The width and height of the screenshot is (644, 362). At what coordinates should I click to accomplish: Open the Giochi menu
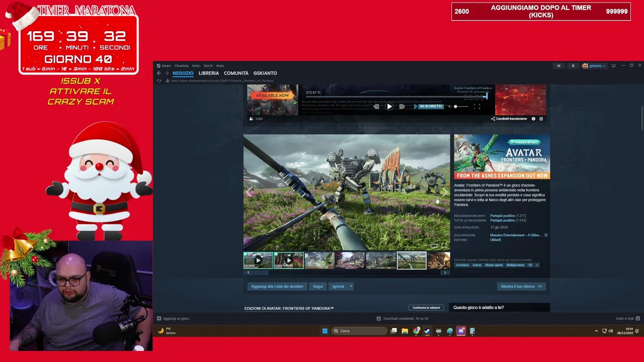click(208, 65)
